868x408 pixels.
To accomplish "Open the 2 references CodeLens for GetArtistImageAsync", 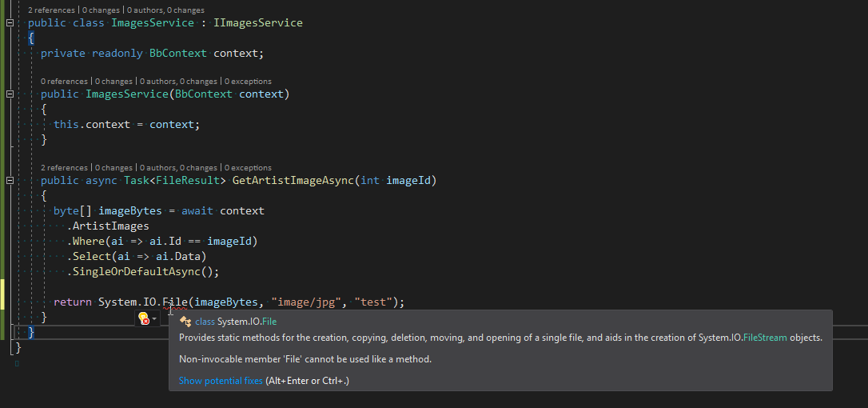I will pos(64,167).
